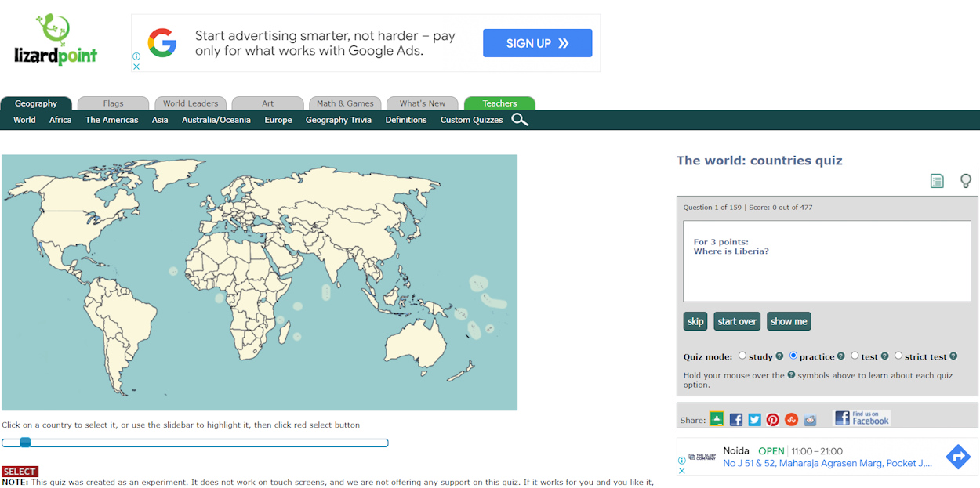
Task: Click the country highlight slider handle
Action: (25, 442)
